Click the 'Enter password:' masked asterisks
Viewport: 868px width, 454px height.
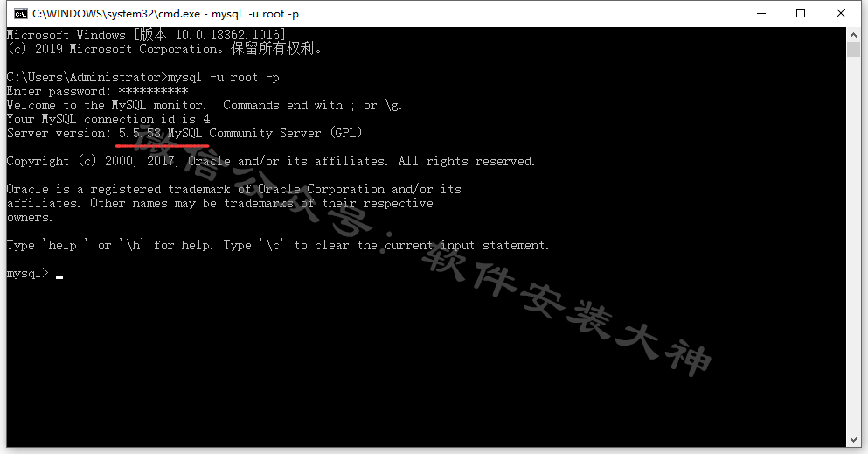pyautogui.click(x=153, y=91)
